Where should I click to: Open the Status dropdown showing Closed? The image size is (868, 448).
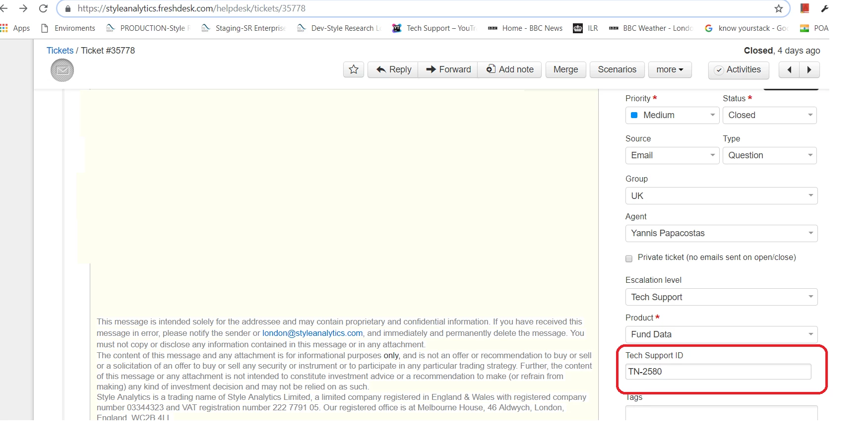point(770,115)
